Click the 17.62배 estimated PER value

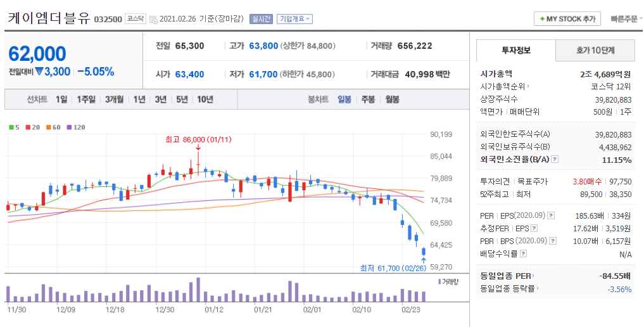click(x=586, y=228)
